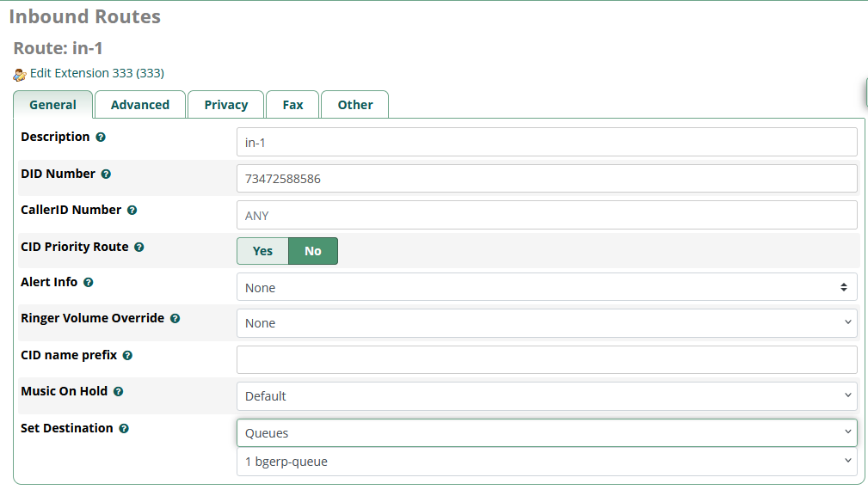The height and width of the screenshot is (502, 868).
Task: Expand Ringer Volume Override dropdown
Action: pos(546,323)
